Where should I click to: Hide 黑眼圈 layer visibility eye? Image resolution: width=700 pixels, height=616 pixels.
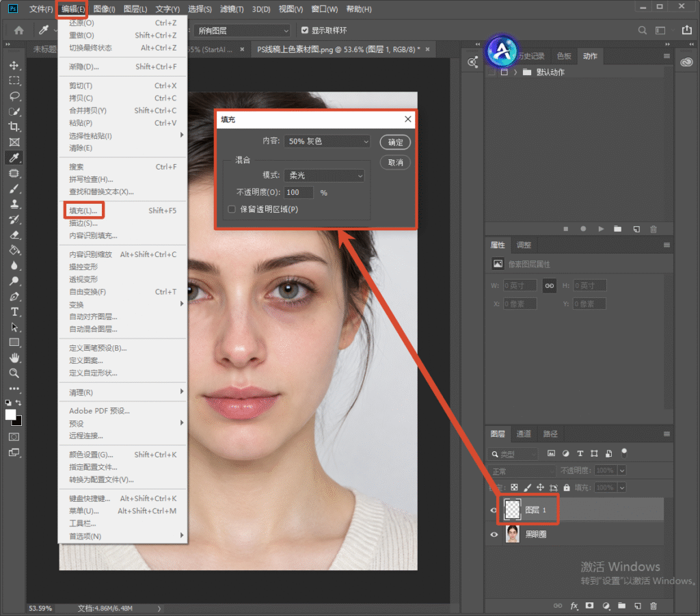(494, 535)
